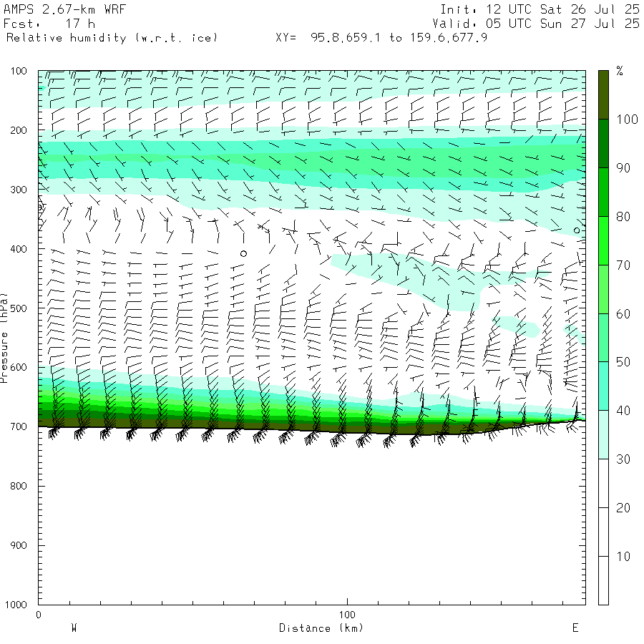Viewport: 644px width, 644px height.
Task: Click the 80-90 percent colorbar swatch
Action: (603, 192)
